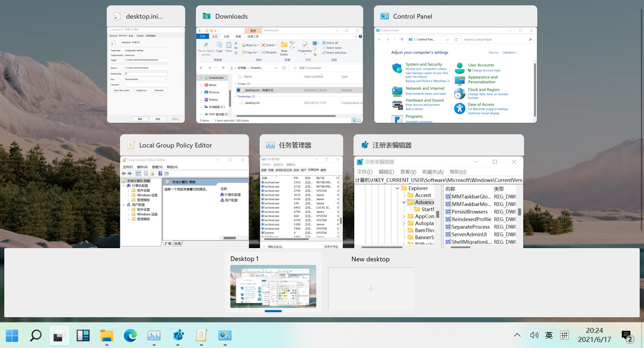
Task: Open the Task Manager taskbar icon
Action: (154, 335)
